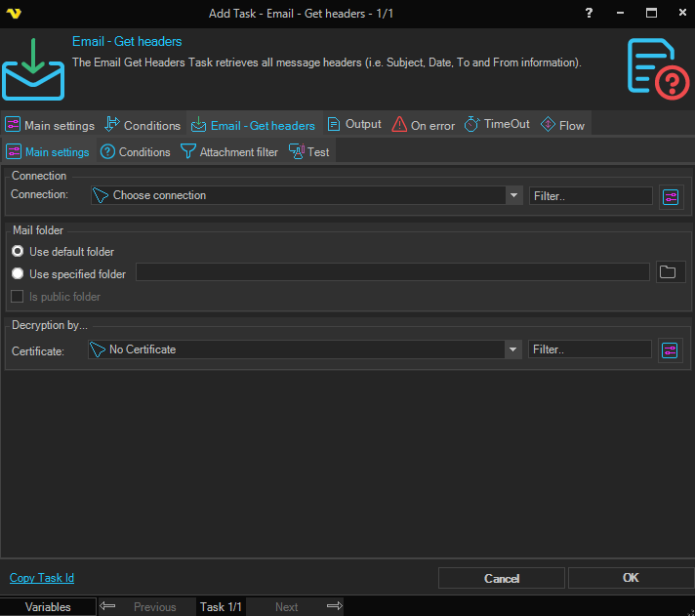695x616 pixels.
Task: Switch to the TimeOut tab
Action: coord(497,125)
